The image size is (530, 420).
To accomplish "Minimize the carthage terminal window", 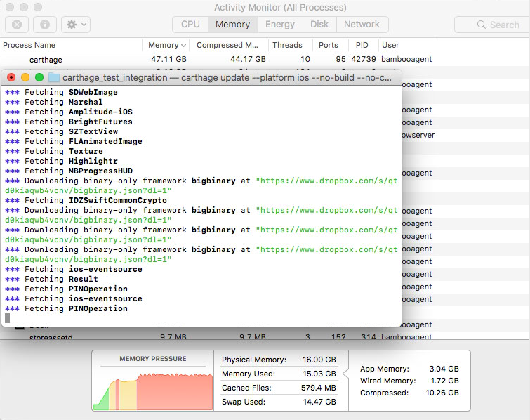I will 25,77.
